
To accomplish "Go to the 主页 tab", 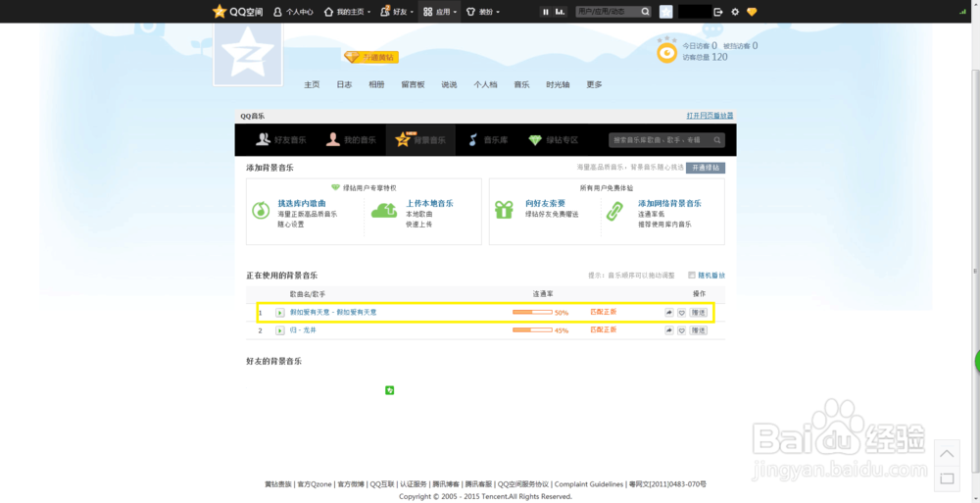I will 312,84.
